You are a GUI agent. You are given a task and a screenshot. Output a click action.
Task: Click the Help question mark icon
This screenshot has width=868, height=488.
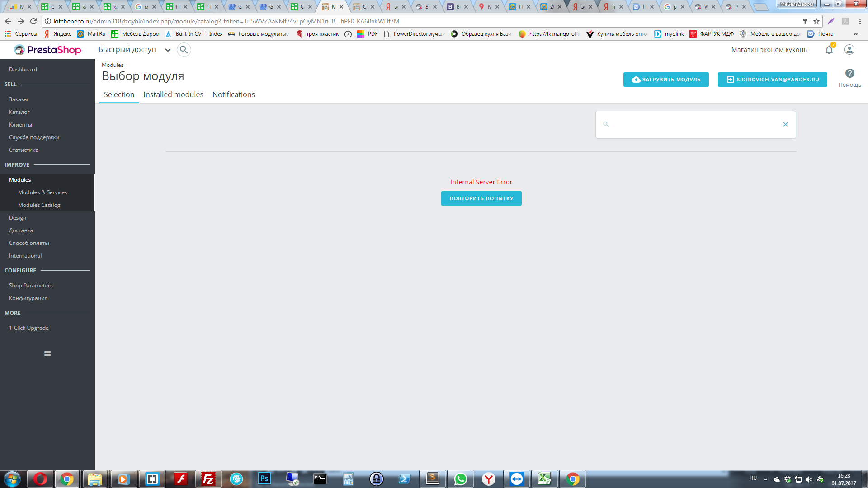coord(849,73)
